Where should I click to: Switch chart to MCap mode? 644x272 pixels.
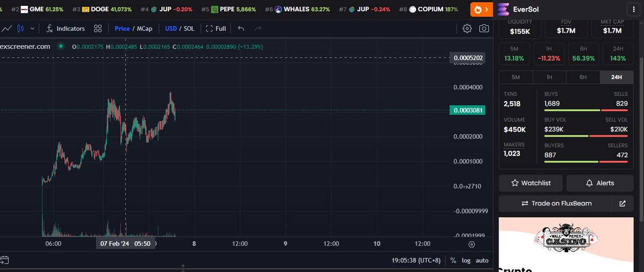pyautogui.click(x=145, y=28)
